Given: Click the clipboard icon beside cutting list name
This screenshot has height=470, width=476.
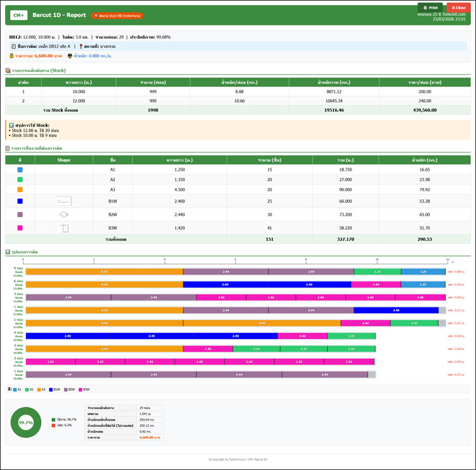Looking at the screenshot, I should [14, 46].
